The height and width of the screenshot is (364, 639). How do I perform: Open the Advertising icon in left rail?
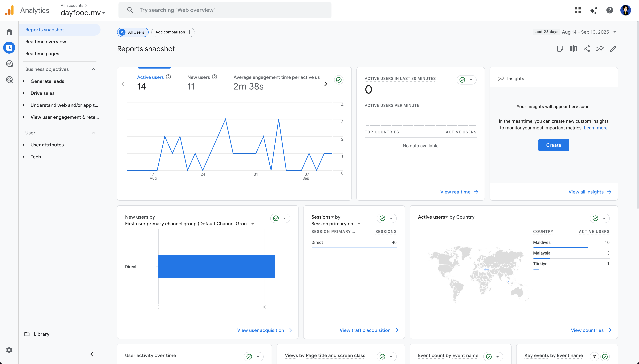point(9,80)
